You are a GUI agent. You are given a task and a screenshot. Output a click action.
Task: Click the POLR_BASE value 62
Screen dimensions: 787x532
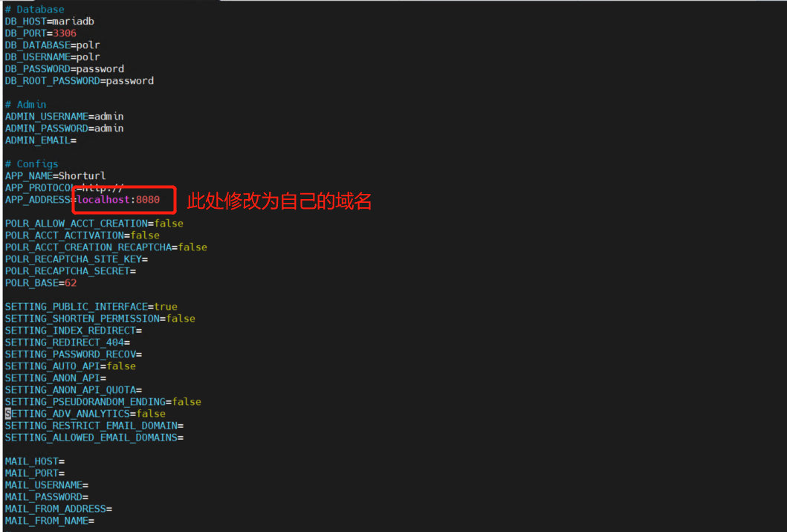71,283
